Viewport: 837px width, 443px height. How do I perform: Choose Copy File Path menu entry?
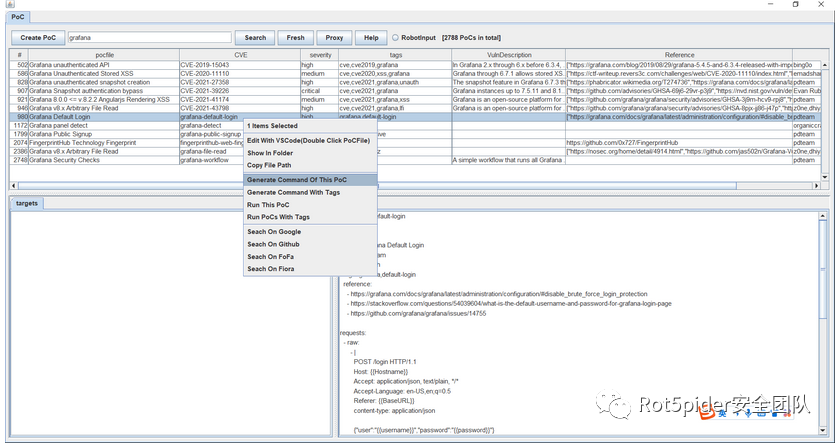click(309, 165)
